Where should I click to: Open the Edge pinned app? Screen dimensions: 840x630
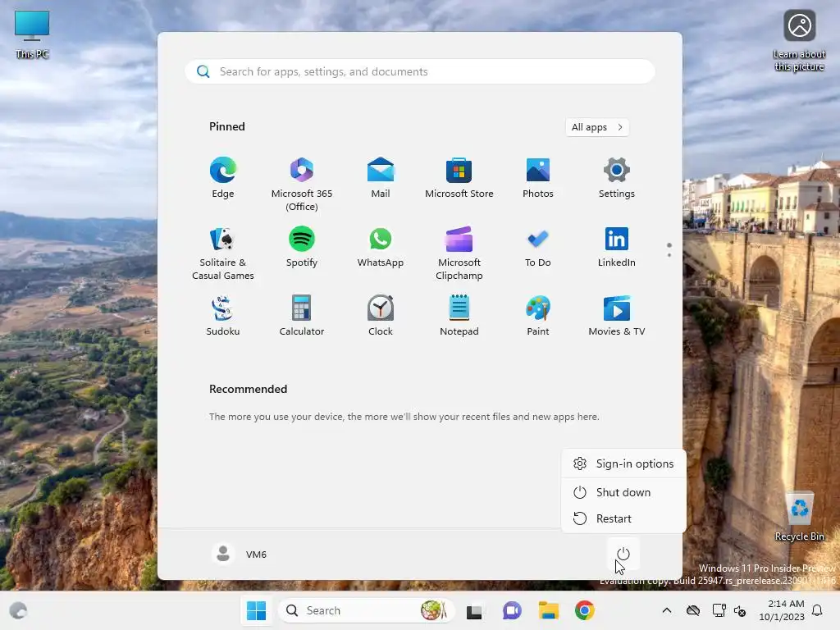tap(223, 178)
